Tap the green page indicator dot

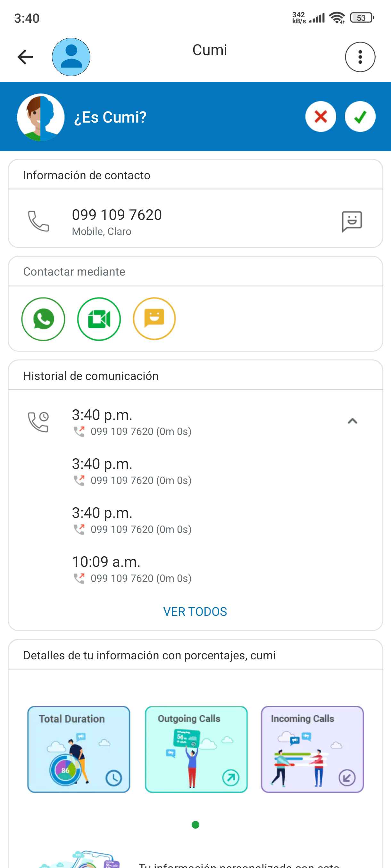[195, 824]
